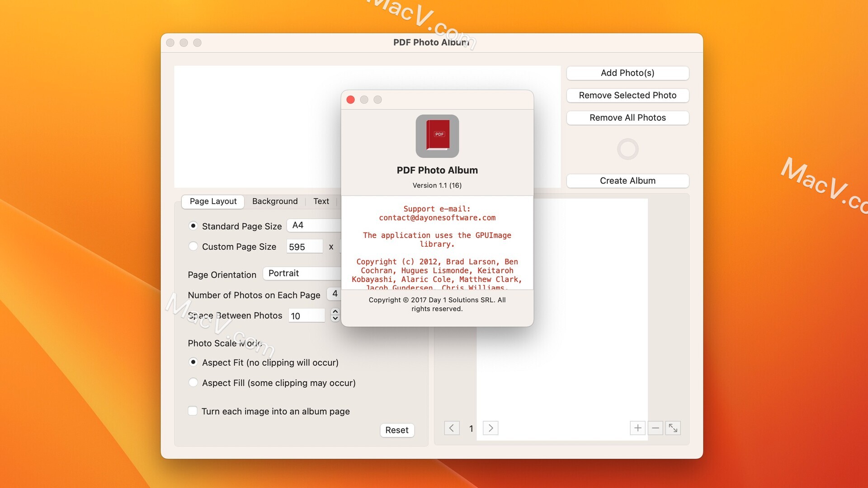Click the Remove Selected Photo icon
Viewport: 868px width, 488px height.
(x=627, y=95)
